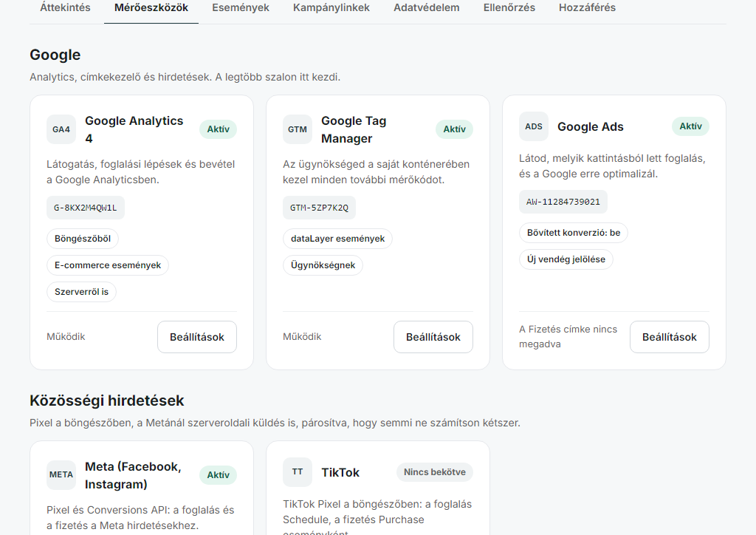Go to the Kampánylinkek tab
This screenshot has height=535, width=756.
pyautogui.click(x=331, y=7)
